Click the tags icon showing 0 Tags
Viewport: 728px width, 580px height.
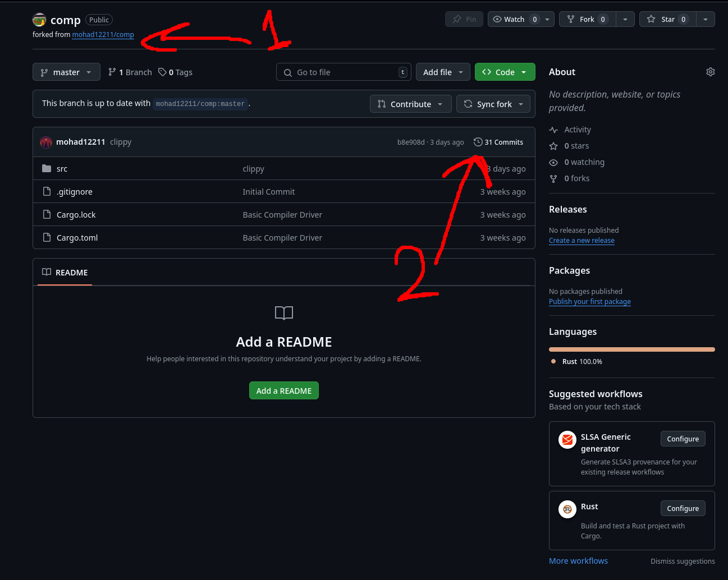[x=162, y=72]
